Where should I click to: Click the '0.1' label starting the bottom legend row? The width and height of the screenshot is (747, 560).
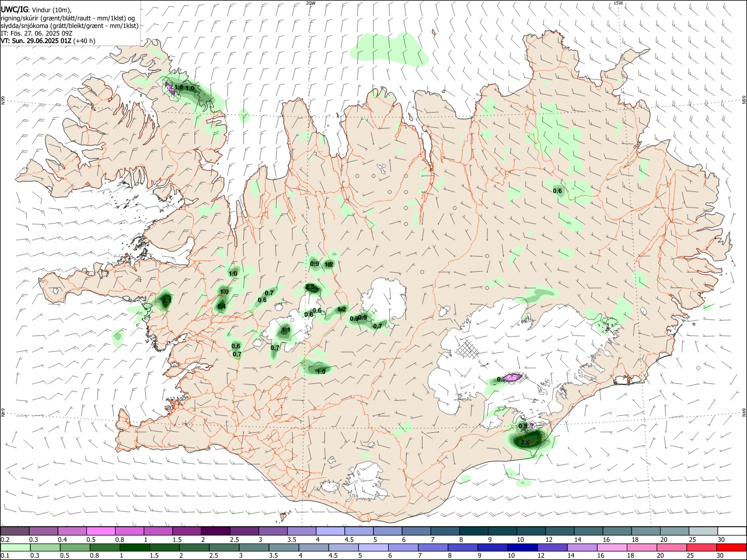[5, 555]
